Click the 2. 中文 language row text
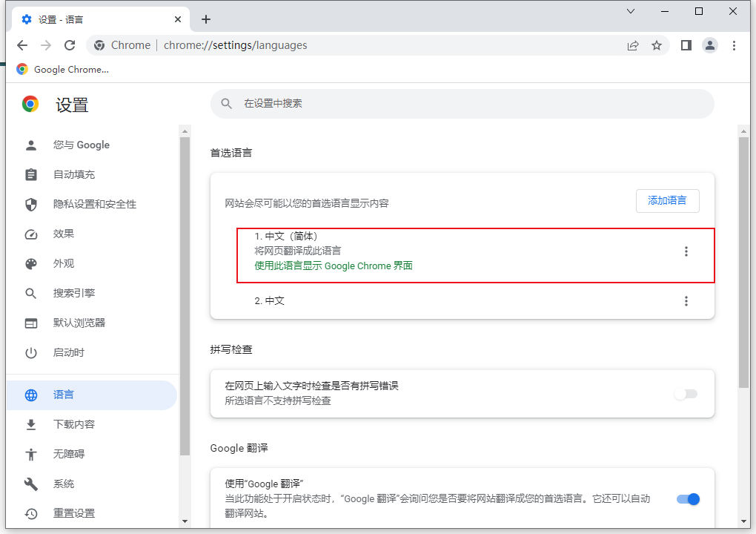756x534 pixels. click(x=270, y=301)
